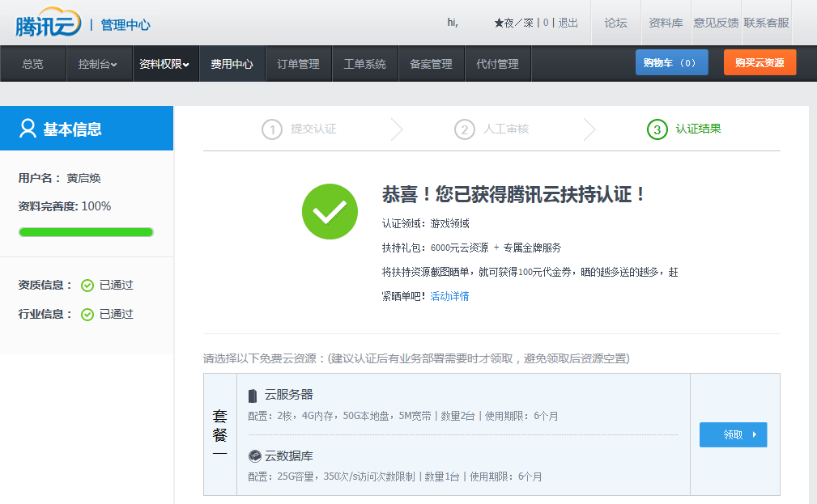Click the message count 0 in header
The width and height of the screenshot is (817, 504).
pos(546,23)
